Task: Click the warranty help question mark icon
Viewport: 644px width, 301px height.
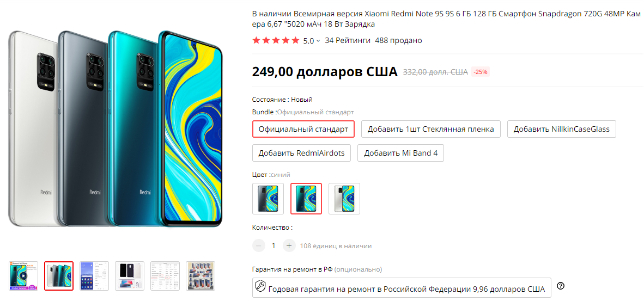Action: pyautogui.click(x=561, y=286)
